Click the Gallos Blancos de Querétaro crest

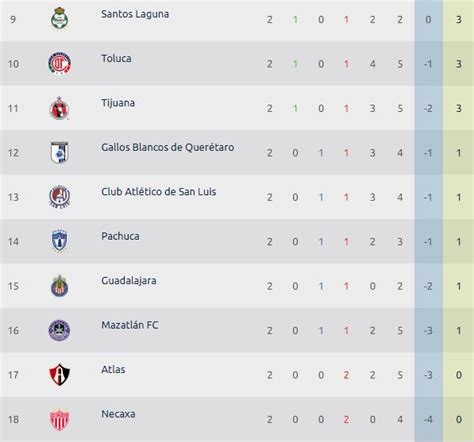pyautogui.click(x=60, y=152)
